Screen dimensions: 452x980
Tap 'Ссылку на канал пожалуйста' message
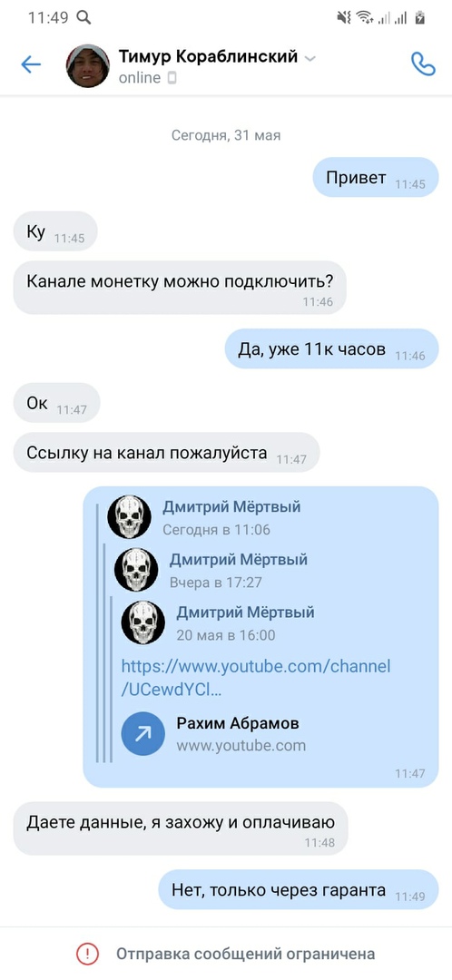point(166,452)
